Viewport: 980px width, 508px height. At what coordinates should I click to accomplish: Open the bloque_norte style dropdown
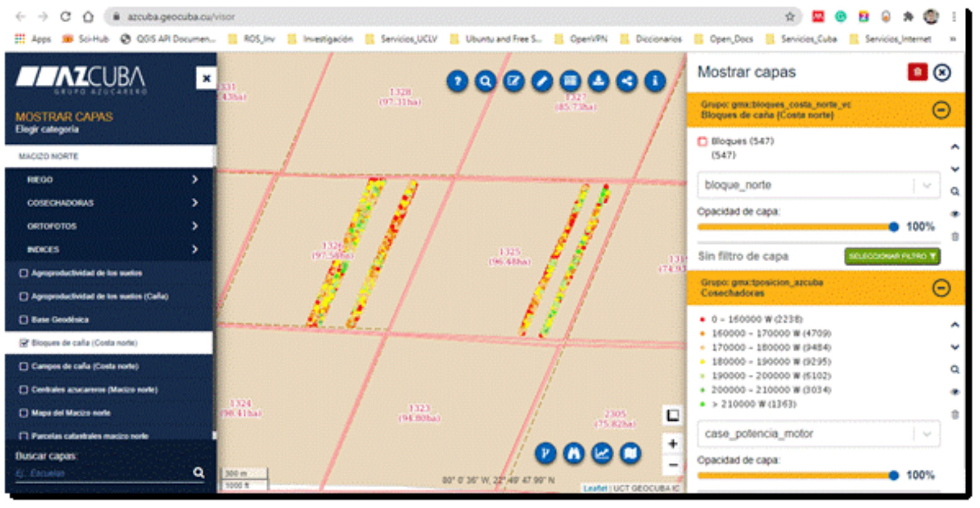click(818, 185)
